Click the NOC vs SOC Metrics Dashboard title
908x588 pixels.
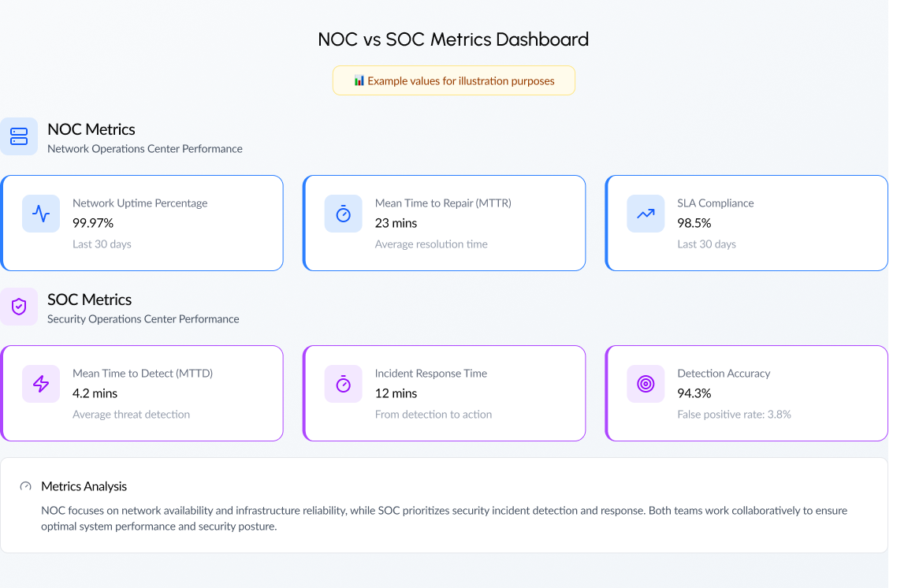click(453, 39)
